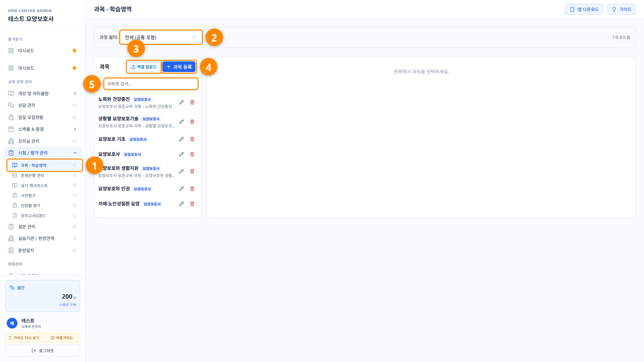The width and height of the screenshot is (644, 362).
Task: Click trash icon for 요양보호사 subject row
Action: [192, 154]
